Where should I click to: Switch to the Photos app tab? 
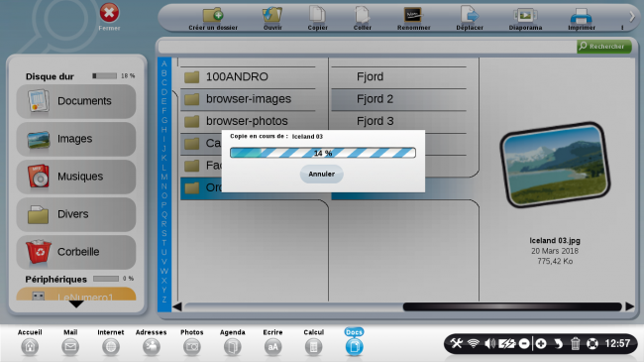coord(192,342)
